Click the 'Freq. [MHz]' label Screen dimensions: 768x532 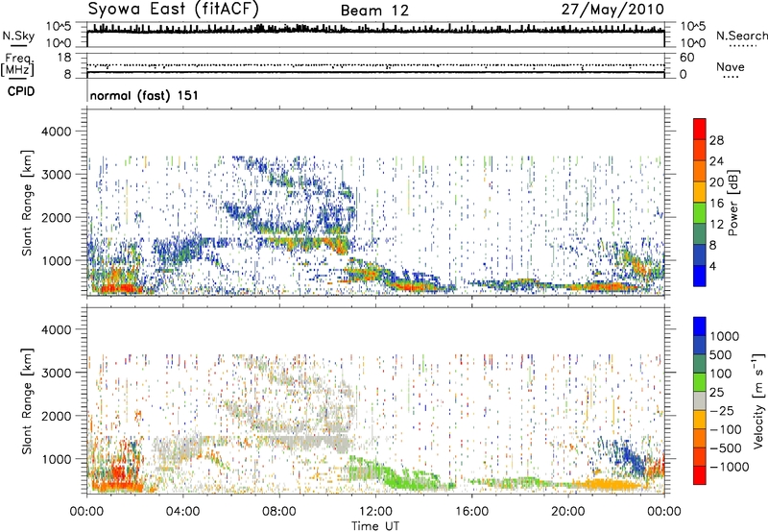pyautogui.click(x=17, y=64)
